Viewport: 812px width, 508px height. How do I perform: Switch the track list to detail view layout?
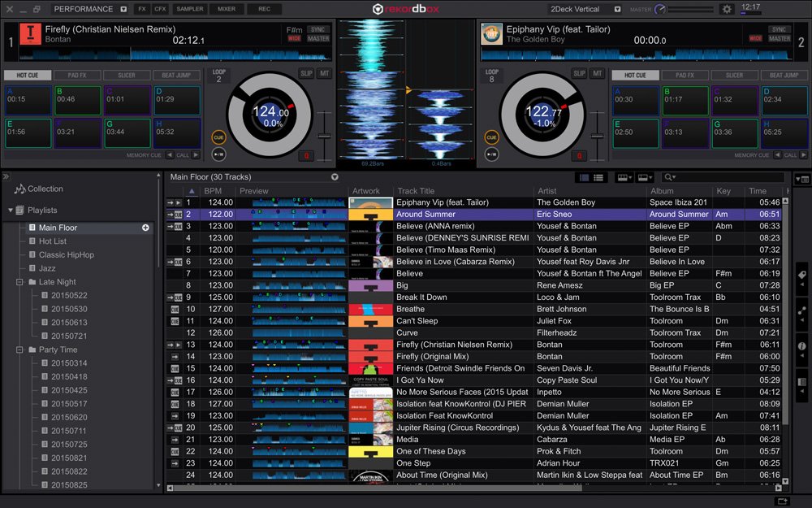point(598,177)
